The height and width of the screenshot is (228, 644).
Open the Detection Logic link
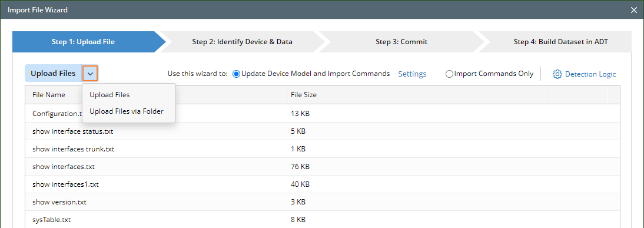tap(590, 74)
